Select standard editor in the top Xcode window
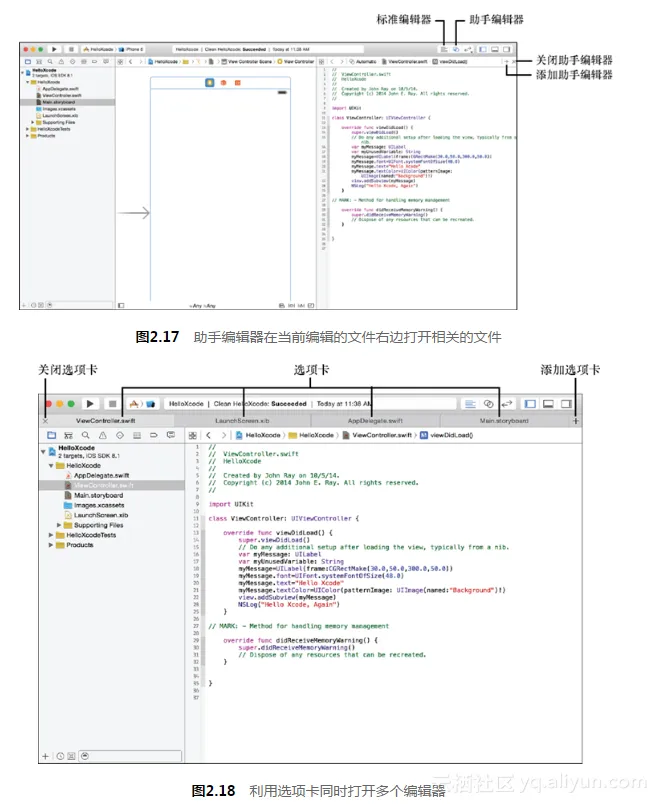Viewport: 658px width, 804px height. coord(444,49)
